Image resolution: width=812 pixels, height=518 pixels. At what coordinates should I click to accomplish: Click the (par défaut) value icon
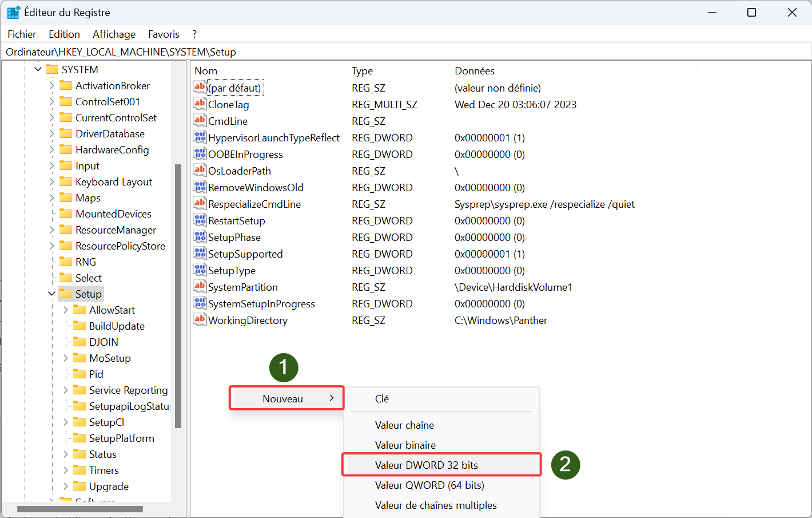[200, 88]
